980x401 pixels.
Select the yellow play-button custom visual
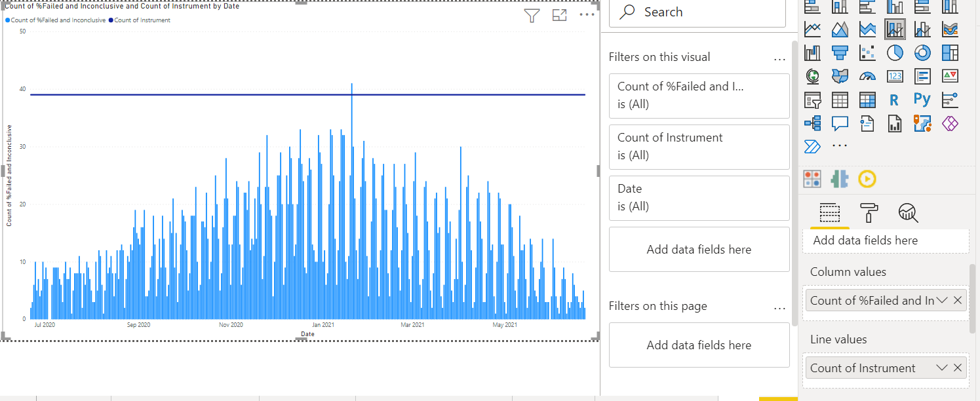coord(867,178)
